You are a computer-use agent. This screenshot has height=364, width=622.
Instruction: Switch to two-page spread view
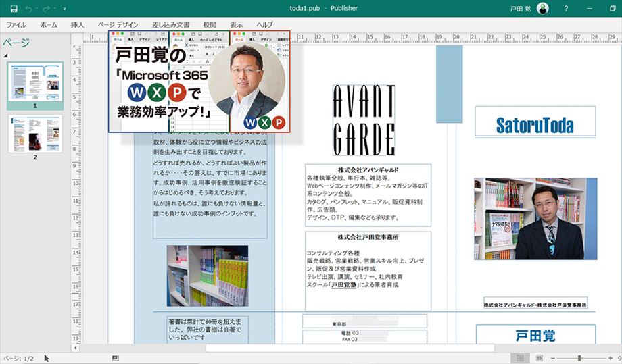pyautogui.click(x=539, y=358)
